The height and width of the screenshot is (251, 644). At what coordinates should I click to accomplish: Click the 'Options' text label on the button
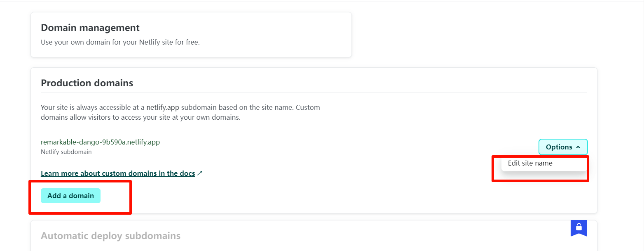tap(559, 147)
